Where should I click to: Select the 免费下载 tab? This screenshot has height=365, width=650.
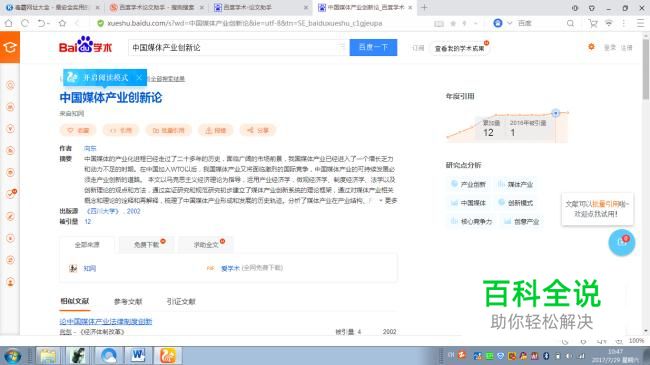click(147, 245)
